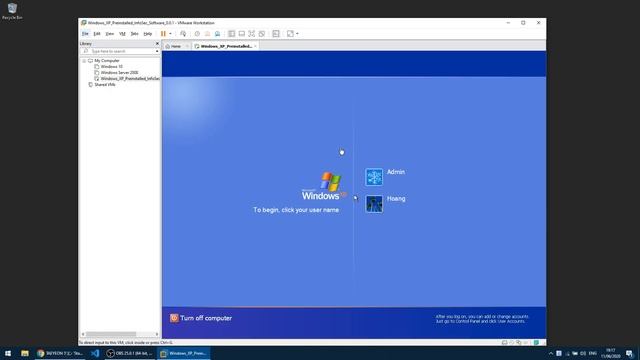Screen dimensions: 640x360
Task: Open the Recycle Bin desktop icon
Action: 12,11
